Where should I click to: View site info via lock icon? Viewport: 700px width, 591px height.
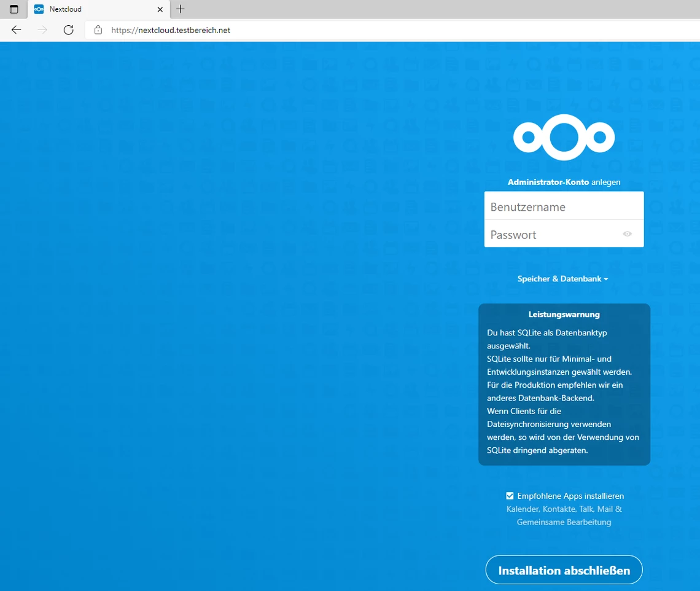point(98,30)
